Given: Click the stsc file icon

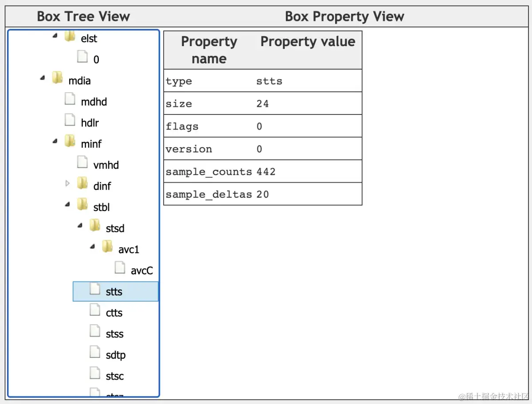Looking at the screenshot, I should tap(95, 374).
